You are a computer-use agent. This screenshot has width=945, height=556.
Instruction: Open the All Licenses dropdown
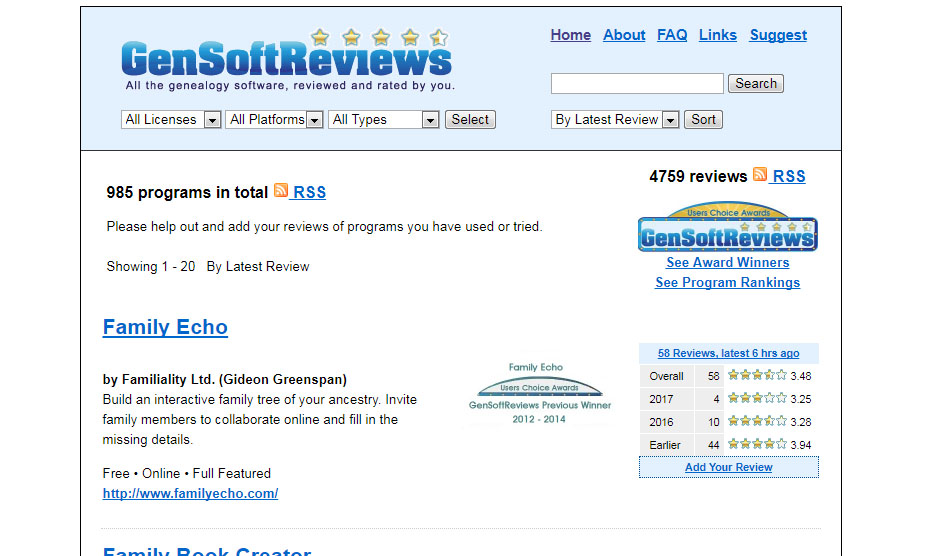[171, 120]
